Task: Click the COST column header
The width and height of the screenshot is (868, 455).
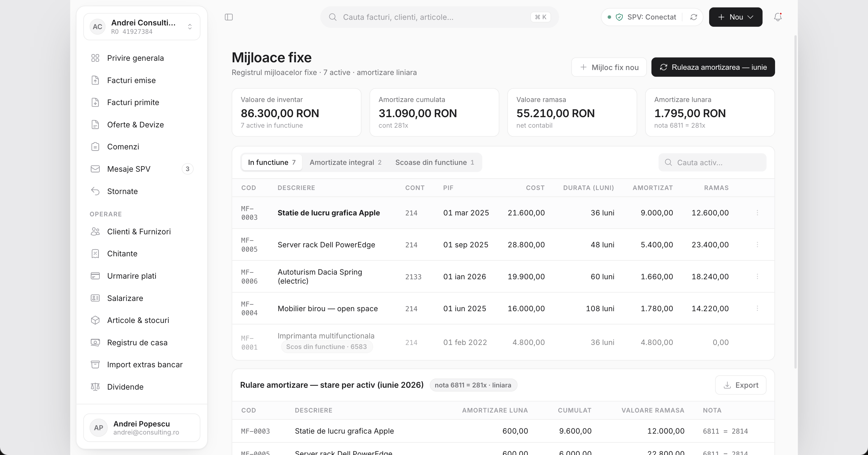Action: pyautogui.click(x=535, y=188)
